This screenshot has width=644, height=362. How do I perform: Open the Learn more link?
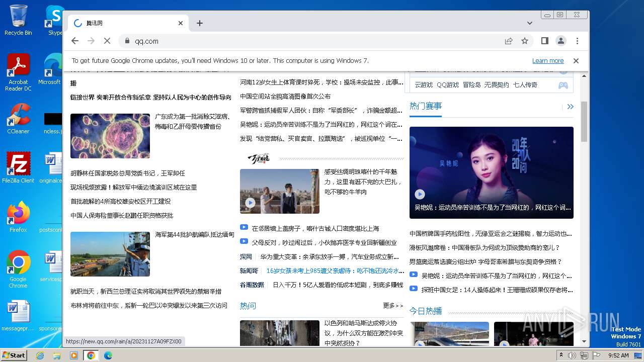pos(548,60)
